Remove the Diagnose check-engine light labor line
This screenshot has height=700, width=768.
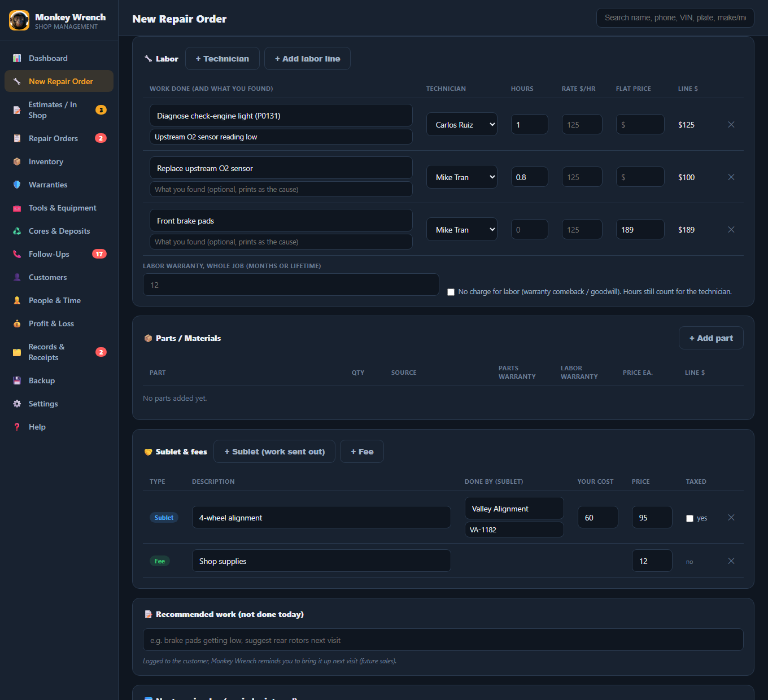[x=731, y=125]
